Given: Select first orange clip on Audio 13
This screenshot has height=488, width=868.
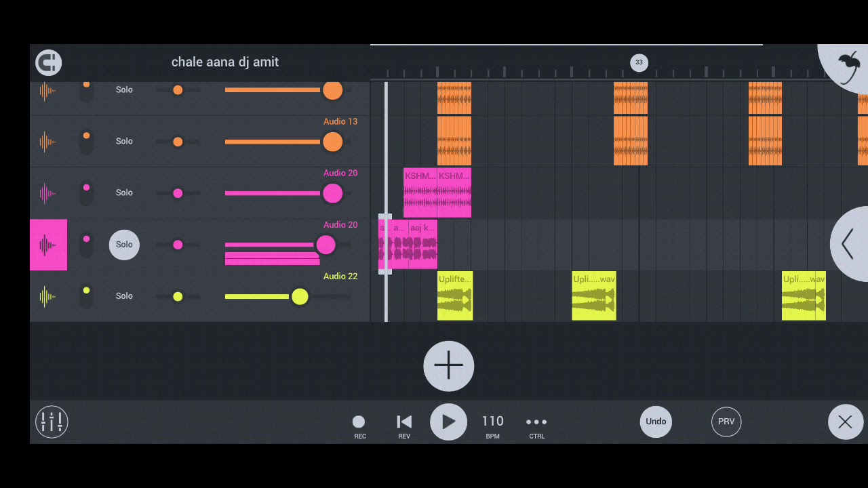Looking at the screenshot, I should coord(454,141).
